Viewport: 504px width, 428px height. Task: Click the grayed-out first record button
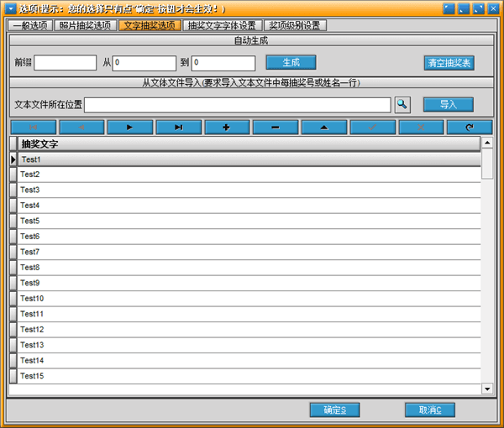[33, 127]
